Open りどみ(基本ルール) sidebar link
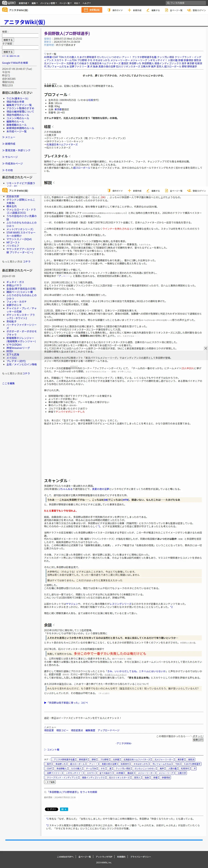 click(x=17, y=98)
